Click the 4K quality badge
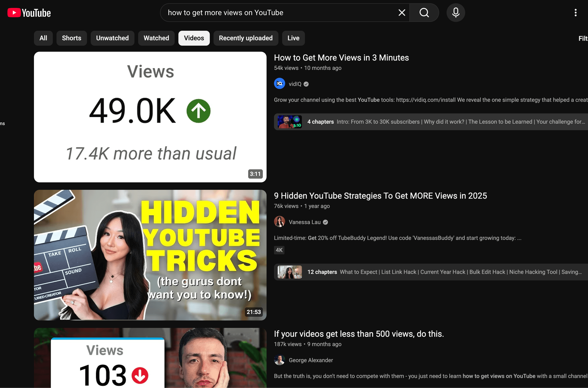Viewport: 588px width, 388px height. coord(279,250)
